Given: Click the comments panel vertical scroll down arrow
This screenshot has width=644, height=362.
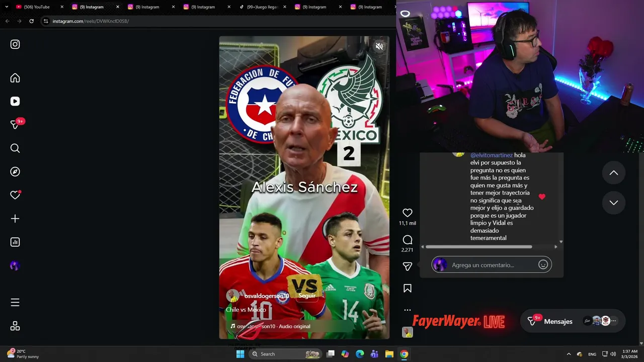Looking at the screenshot, I should [561, 242].
